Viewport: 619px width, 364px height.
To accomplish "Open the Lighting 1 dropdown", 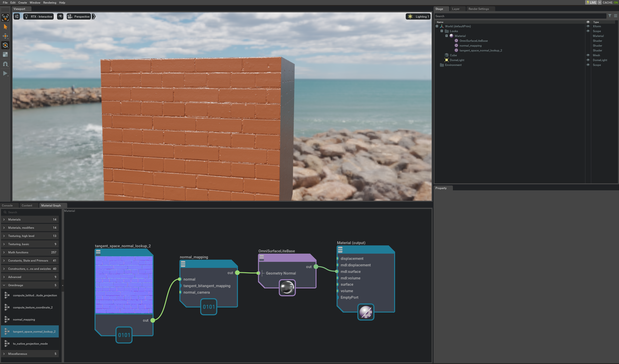I will (x=418, y=16).
